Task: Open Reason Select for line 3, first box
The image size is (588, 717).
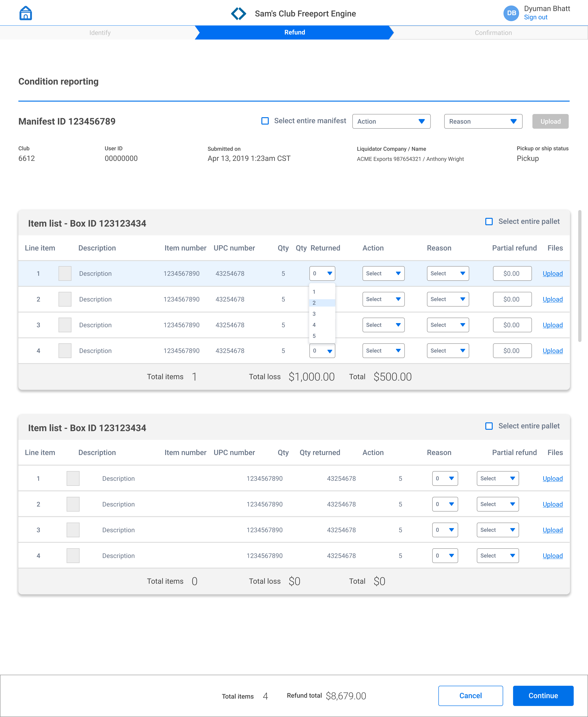Action: click(x=448, y=325)
